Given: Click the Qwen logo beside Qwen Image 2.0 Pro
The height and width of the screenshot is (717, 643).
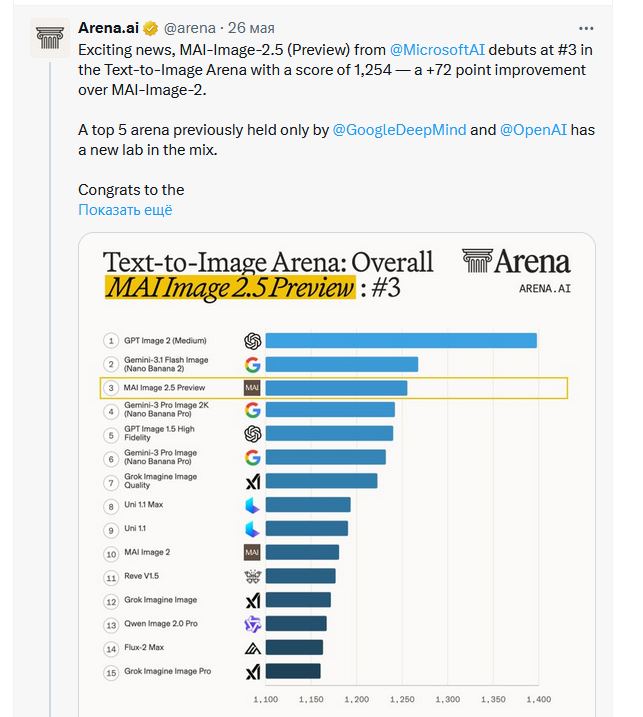Looking at the screenshot, I should click(252, 624).
